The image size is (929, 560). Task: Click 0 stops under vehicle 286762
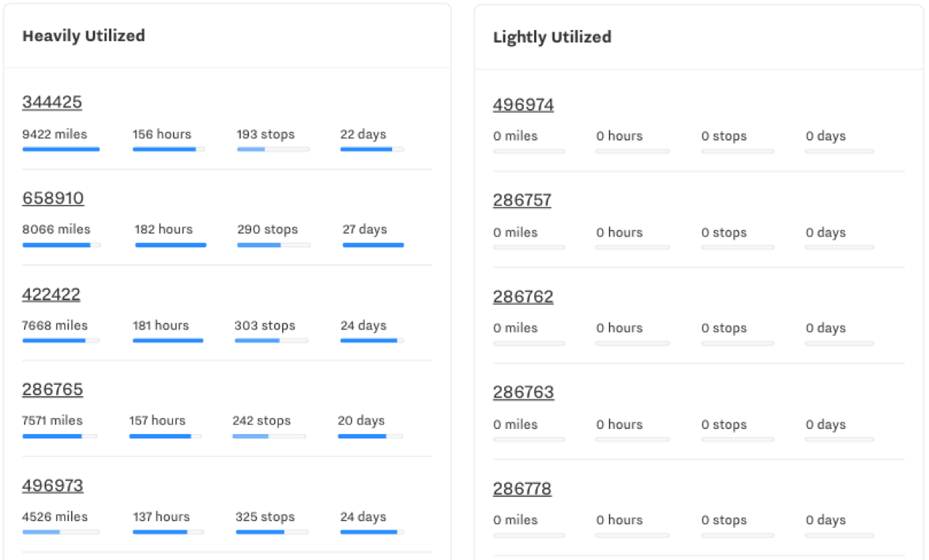coord(724,328)
